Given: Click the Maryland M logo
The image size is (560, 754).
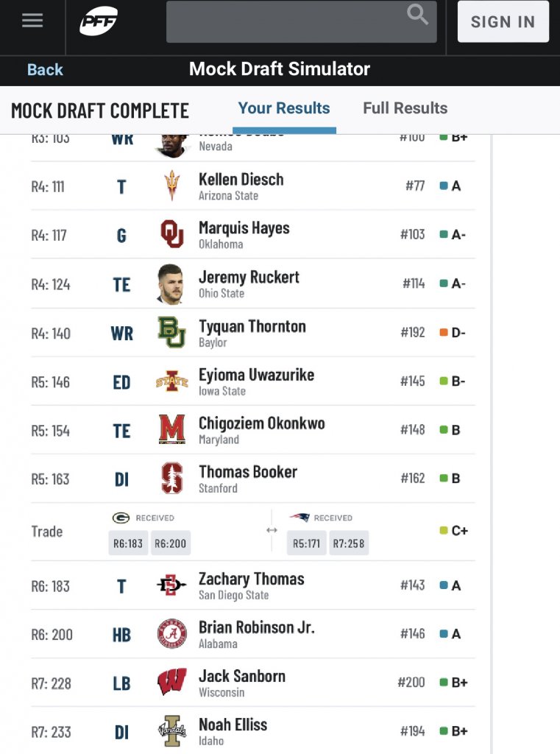Looking at the screenshot, I should tap(171, 429).
